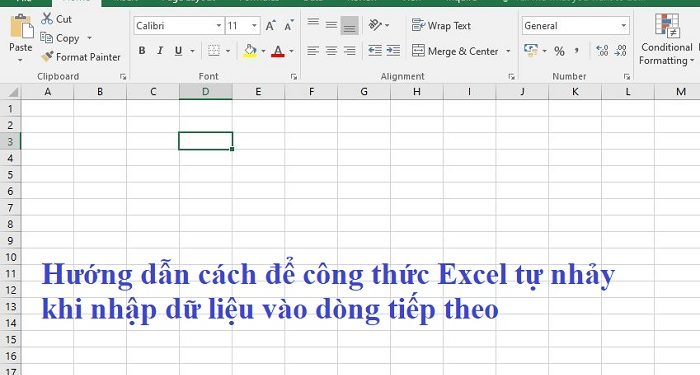Screen dimensions: 700x375
Task: Apply yellow fill color bucket
Action: point(250,51)
